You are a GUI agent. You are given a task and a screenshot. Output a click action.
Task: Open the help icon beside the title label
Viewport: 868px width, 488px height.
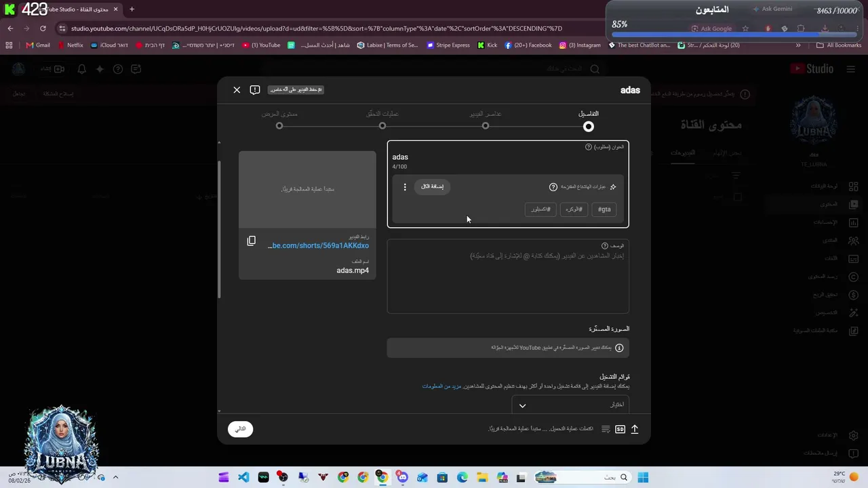click(x=589, y=147)
